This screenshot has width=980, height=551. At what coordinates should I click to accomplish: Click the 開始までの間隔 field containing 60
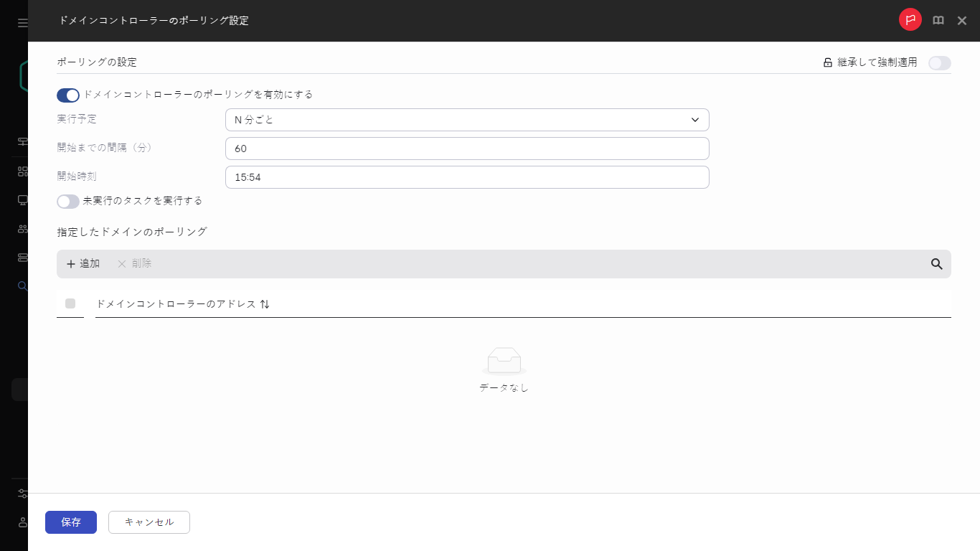coord(467,149)
